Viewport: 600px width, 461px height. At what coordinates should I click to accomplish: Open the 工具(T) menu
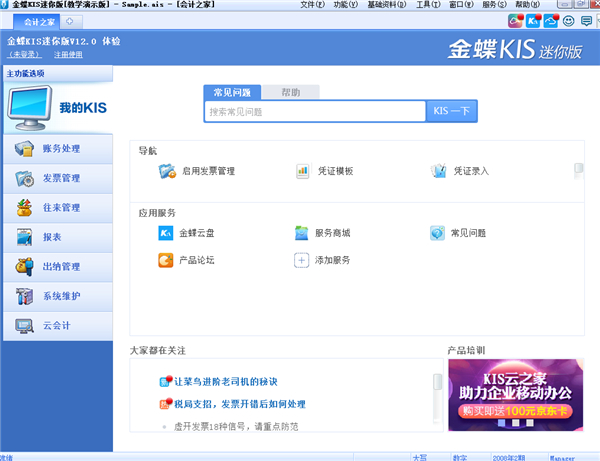(x=428, y=5)
